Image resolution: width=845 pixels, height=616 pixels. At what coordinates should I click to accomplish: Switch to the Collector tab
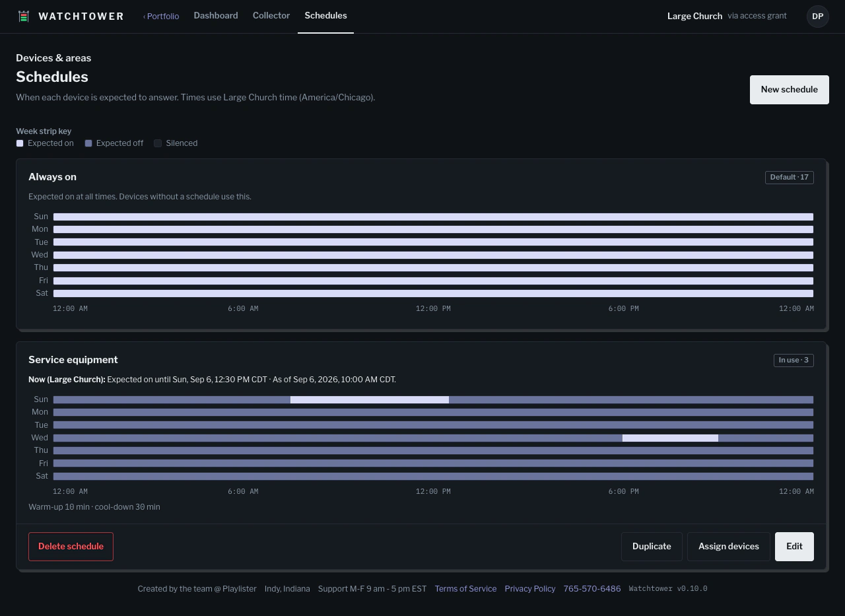pos(271,16)
